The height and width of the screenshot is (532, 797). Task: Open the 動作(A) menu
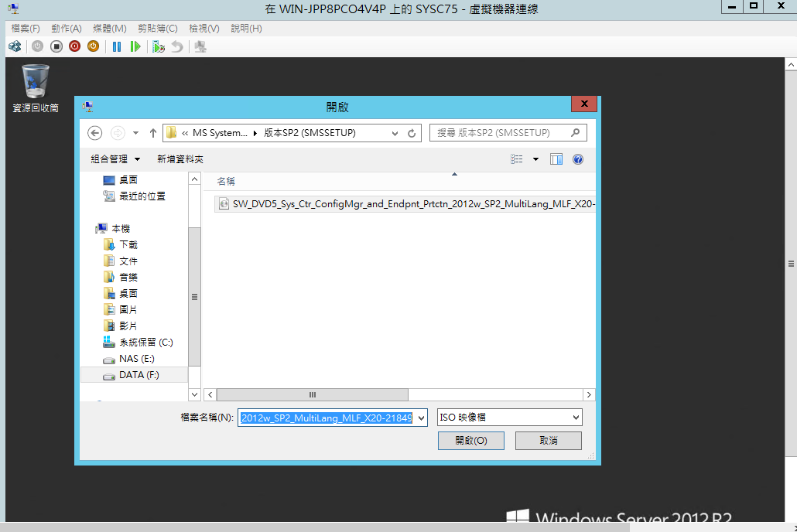click(x=67, y=29)
